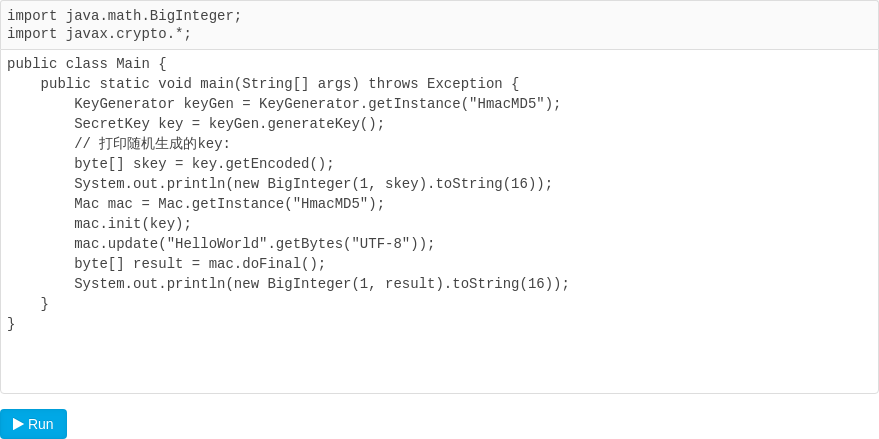Click the println line printing result

(321, 284)
